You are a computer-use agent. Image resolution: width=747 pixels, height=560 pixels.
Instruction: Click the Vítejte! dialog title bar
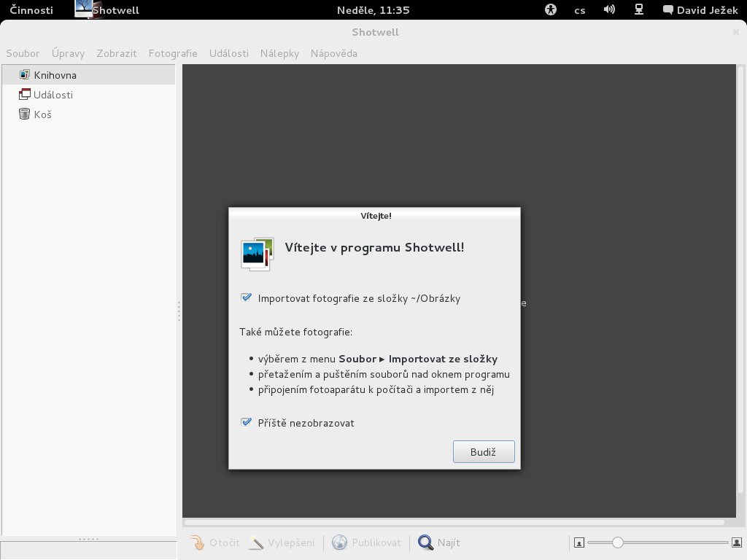pyautogui.click(x=374, y=216)
